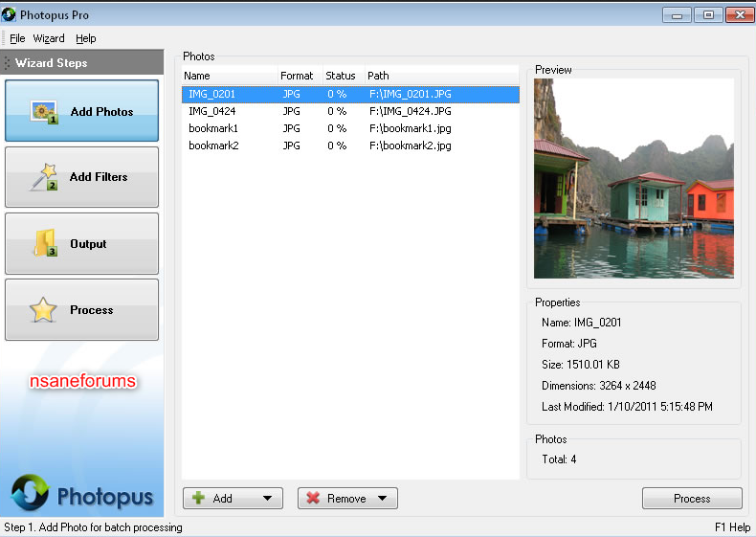Click the Remove button label
This screenshot has width=756, height=537.
pos(346,499)
